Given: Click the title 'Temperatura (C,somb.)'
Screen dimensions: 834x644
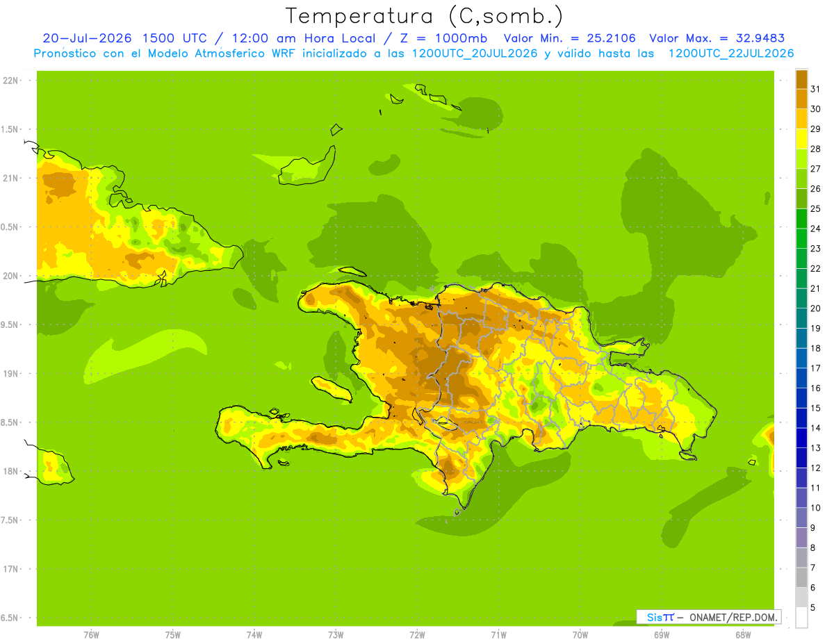Looking at the screenshot, I should pyautogui.click(x=425, y=17).
